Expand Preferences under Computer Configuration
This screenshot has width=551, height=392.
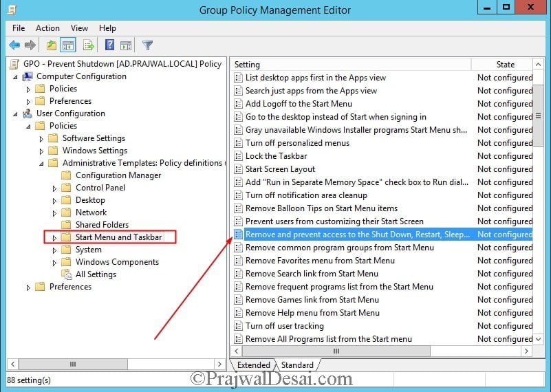pos(28,102)
